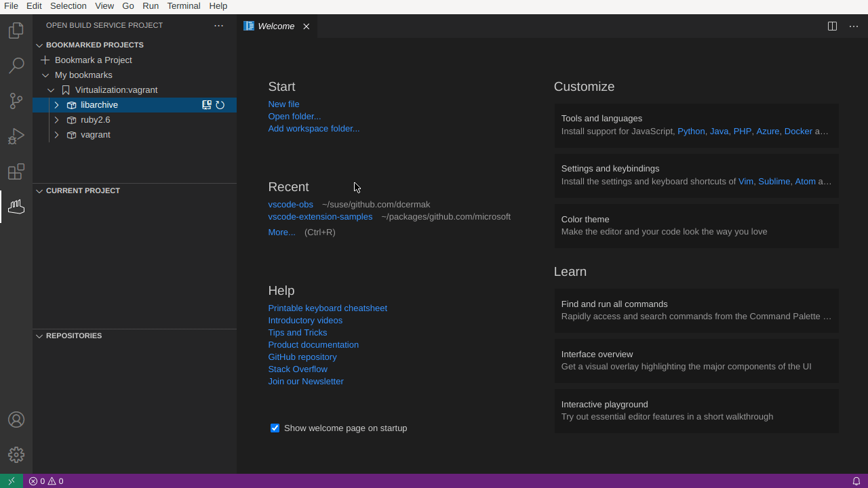868x488 pixels.
Task: Open editor more actions menu
Action: click(854, 26)
